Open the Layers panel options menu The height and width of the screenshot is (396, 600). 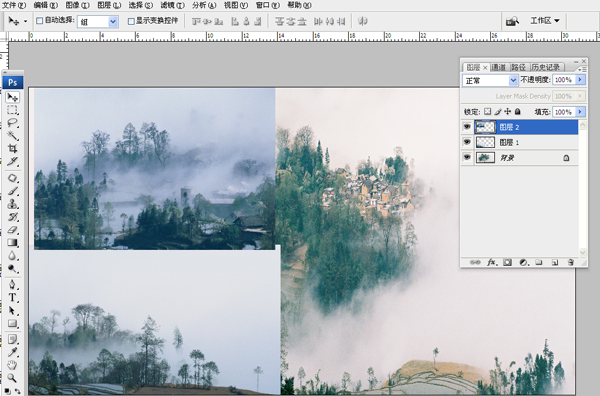point(583,69)
